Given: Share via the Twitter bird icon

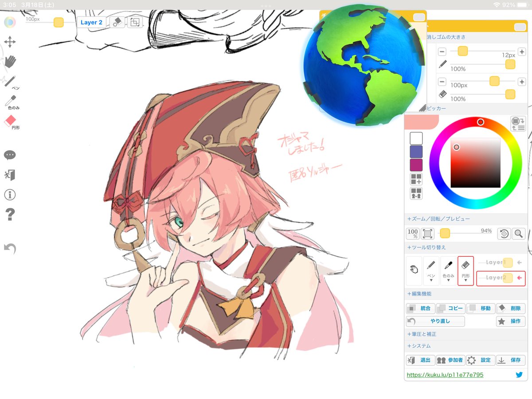Looking at the screenshot, I should tap(519, 375).
